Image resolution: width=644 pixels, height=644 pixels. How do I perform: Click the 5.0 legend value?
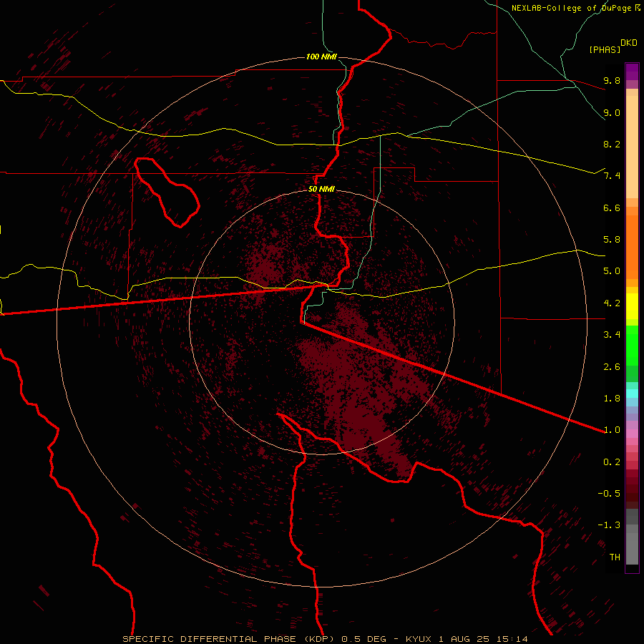coord(612,271)
